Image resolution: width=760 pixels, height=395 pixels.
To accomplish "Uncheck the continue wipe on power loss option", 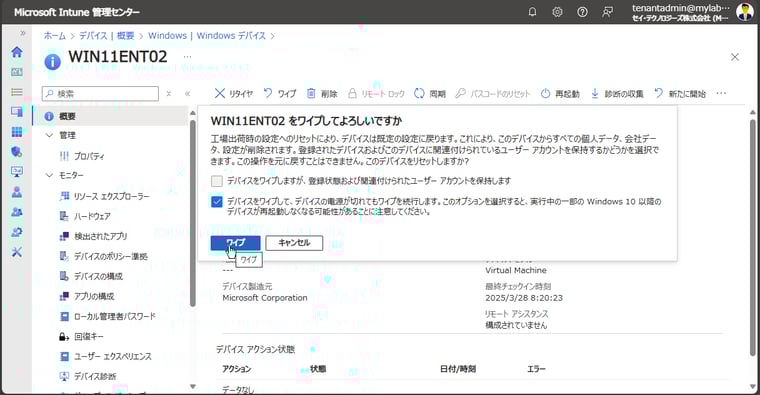I will tap(217, 201).
